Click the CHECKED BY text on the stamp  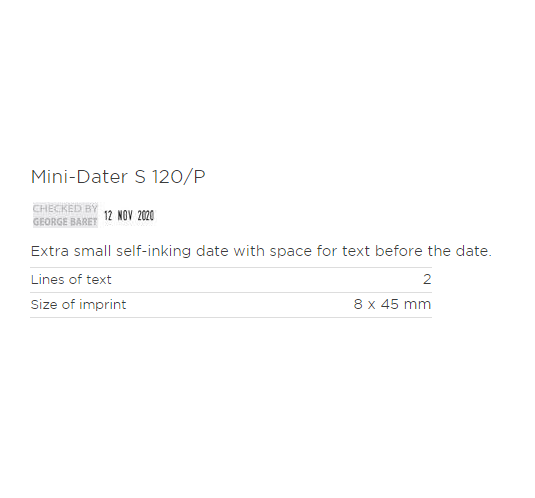(65, 208)
